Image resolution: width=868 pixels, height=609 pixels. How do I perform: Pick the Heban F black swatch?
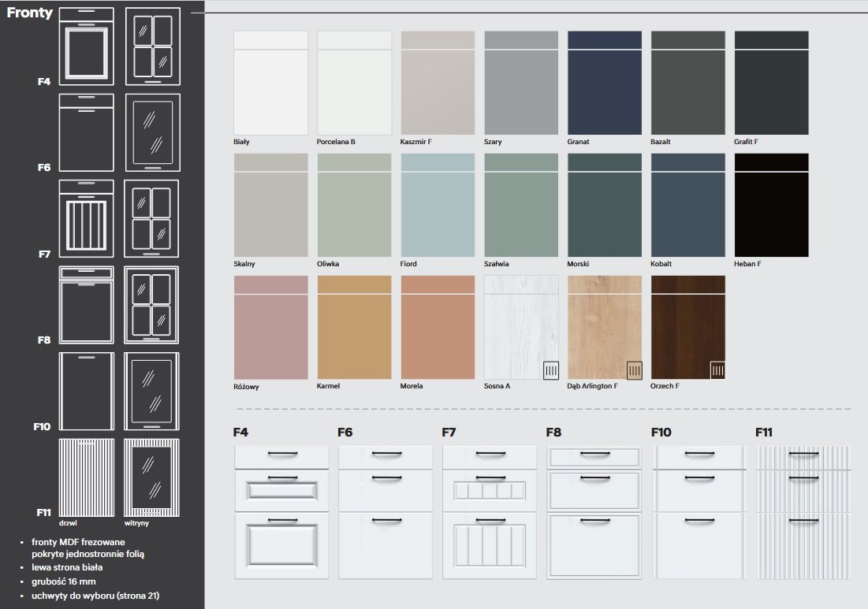(x=771, y=205)
